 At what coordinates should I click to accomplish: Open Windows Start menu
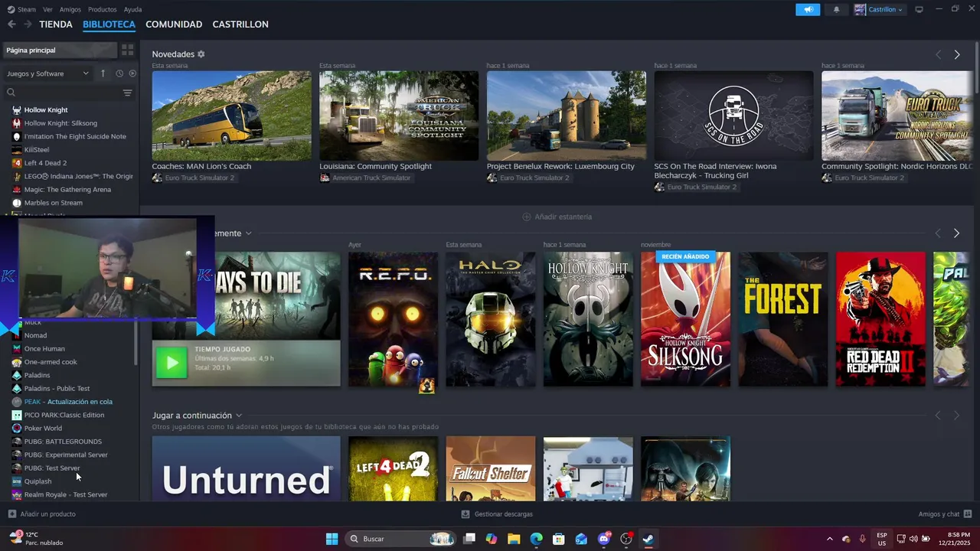(332, 539)
